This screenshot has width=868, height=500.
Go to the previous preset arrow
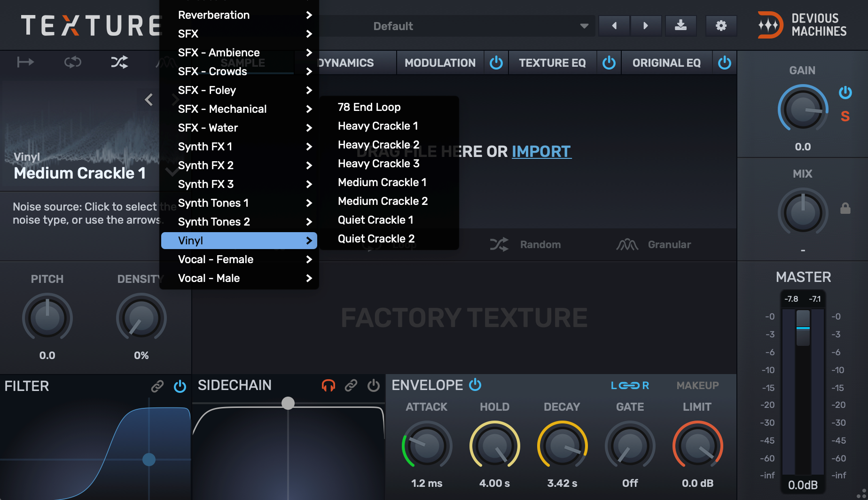point(614,26)
